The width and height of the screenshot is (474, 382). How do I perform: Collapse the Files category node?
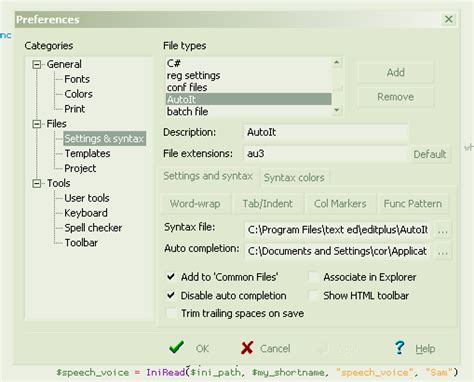tap(37, 124)
